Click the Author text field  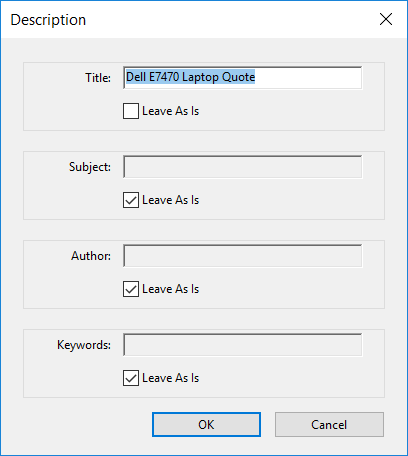[243, 256]
